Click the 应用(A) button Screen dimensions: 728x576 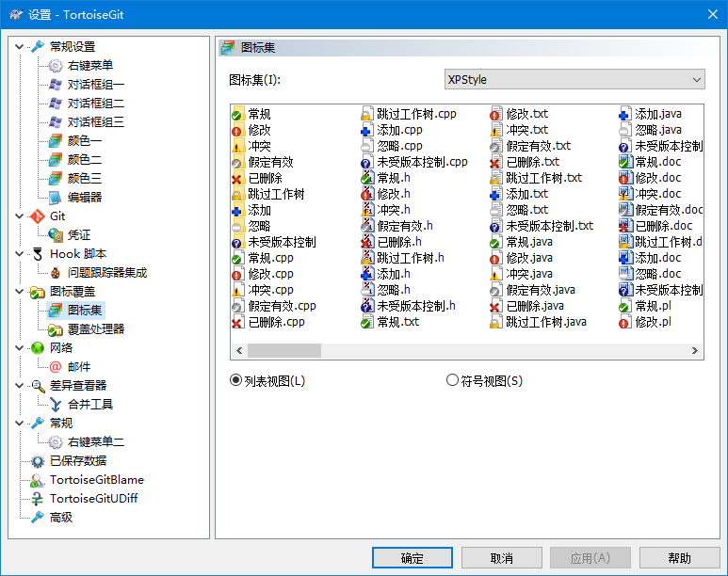click(x=590, y=558)
